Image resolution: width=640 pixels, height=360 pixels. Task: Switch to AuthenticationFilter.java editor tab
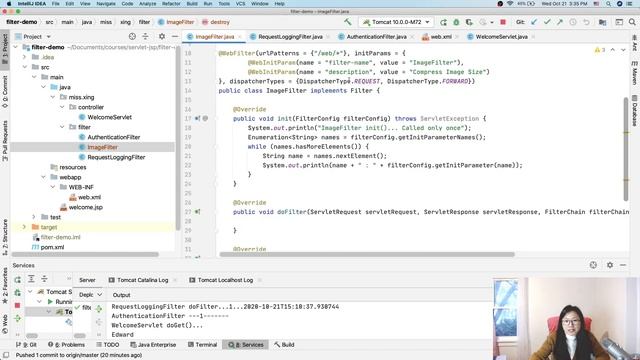coord(376,37)
